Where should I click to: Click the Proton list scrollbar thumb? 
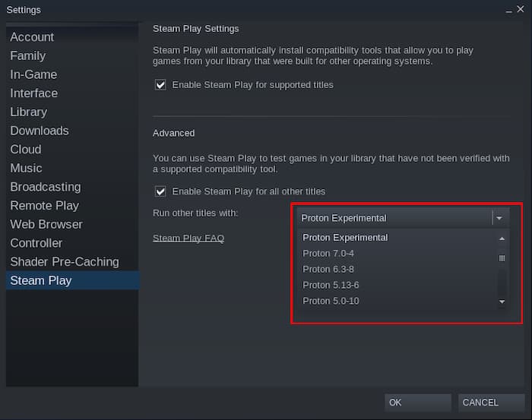click(x=502, y=258)
